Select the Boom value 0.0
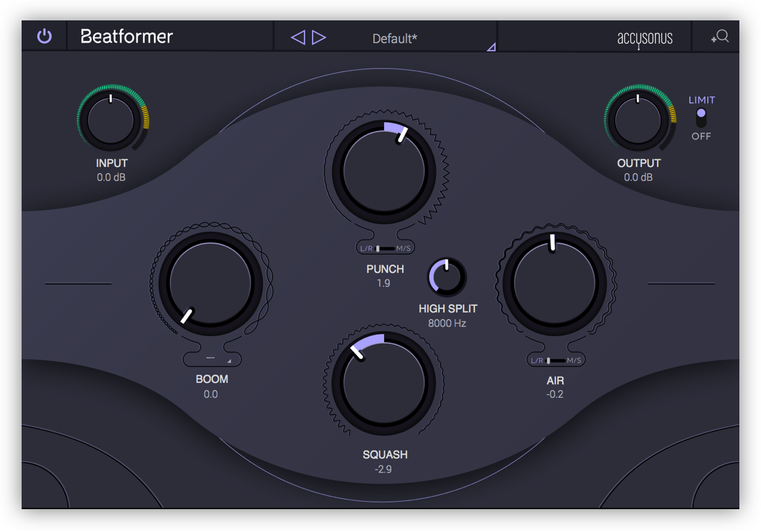This screenshot has width=761, height=532. click(211, 394)
